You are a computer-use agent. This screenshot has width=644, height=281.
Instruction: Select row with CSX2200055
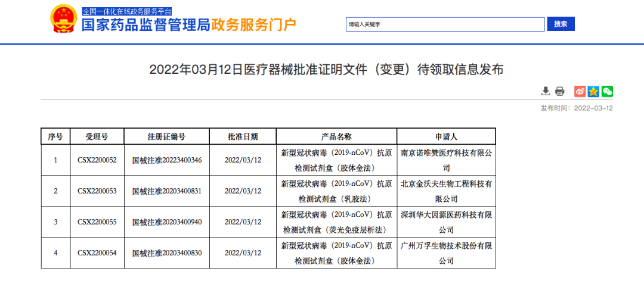point(268,222)
